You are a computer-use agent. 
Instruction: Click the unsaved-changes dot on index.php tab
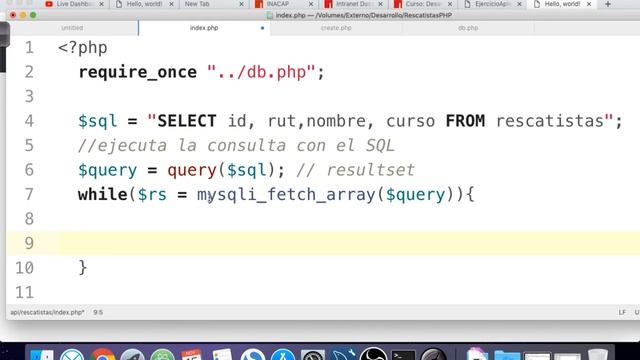(x=262, y=28)
